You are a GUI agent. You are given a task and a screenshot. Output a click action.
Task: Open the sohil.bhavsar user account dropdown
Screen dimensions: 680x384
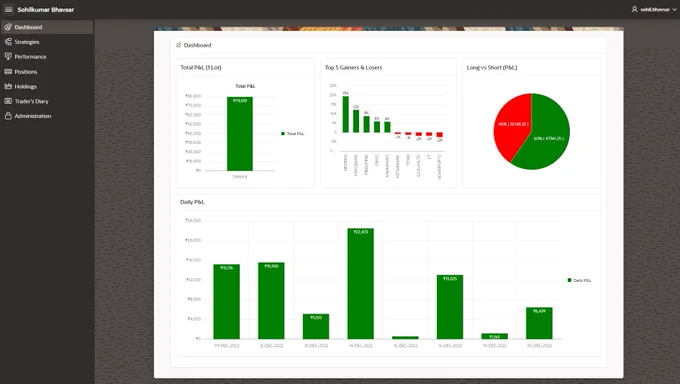click(x=654, y=9)
